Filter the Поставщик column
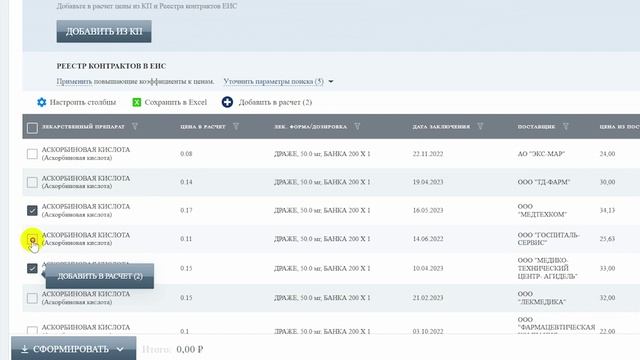The image size is (640, 360). (566, 127)
